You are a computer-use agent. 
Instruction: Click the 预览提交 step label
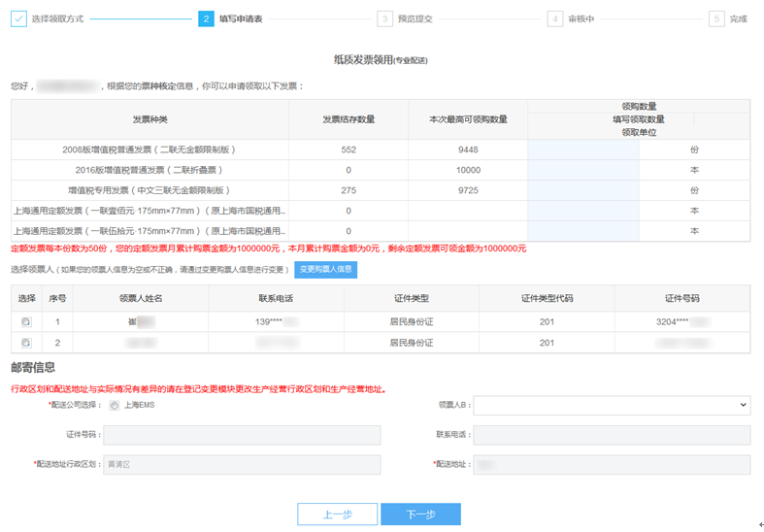417,18
